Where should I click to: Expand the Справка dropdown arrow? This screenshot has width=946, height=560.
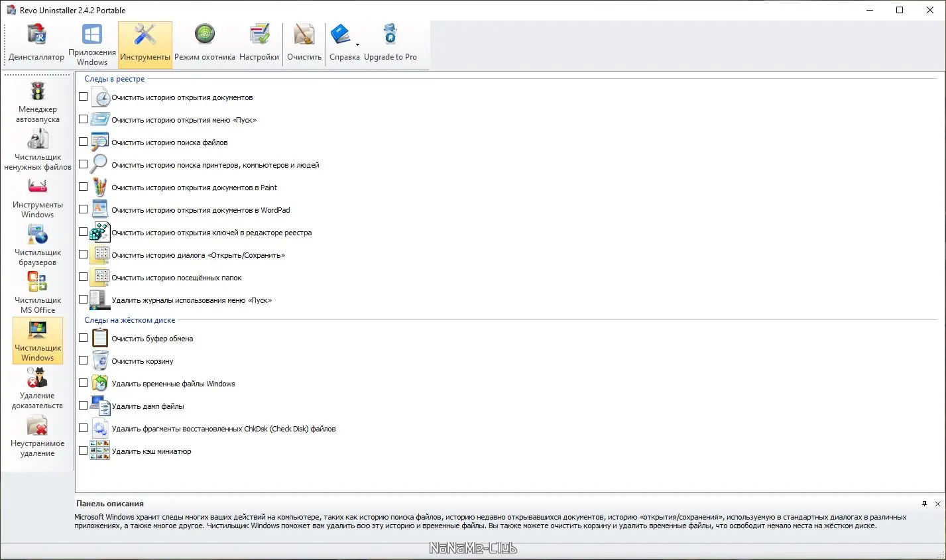coord(357,44)
